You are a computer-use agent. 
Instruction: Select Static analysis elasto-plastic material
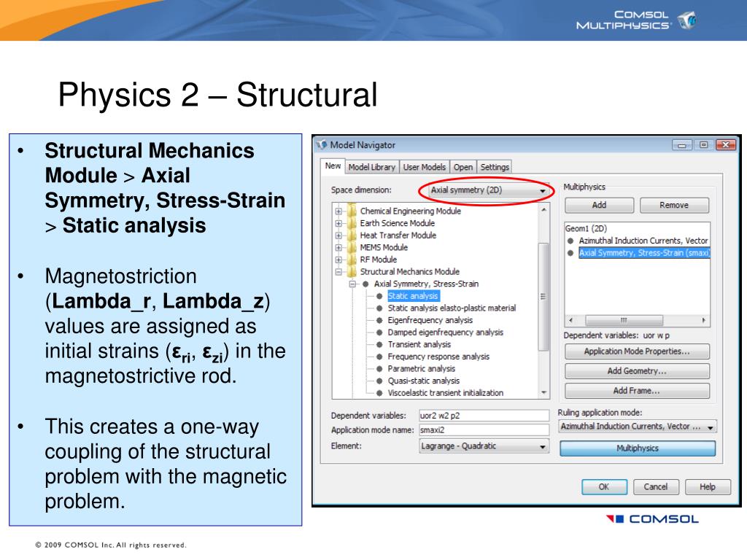(x=452, y=308)
